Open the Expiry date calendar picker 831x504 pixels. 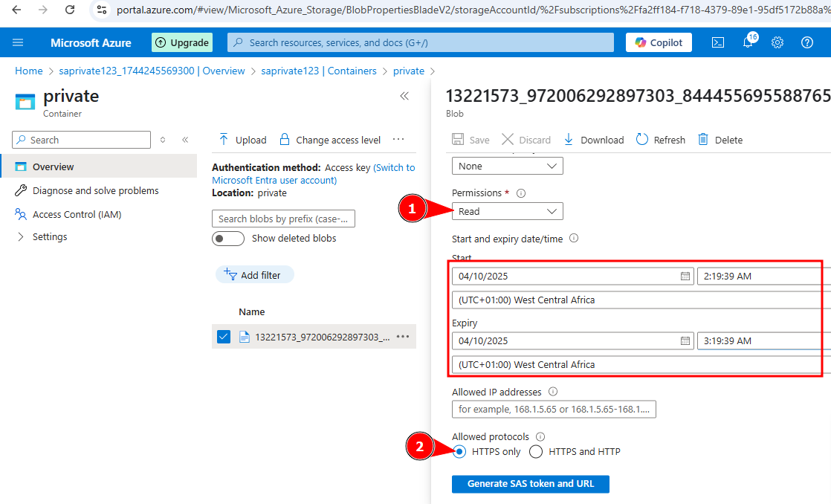(x=685, y=340)
